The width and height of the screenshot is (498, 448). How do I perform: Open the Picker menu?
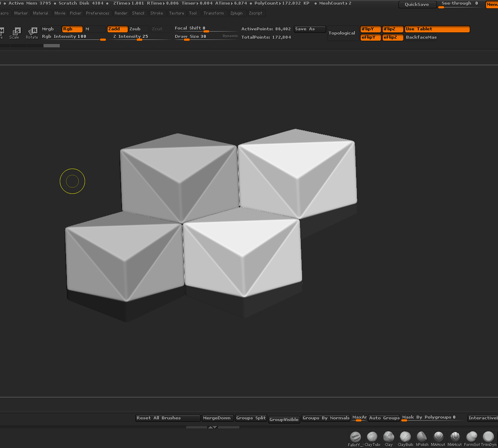[76, 13]
